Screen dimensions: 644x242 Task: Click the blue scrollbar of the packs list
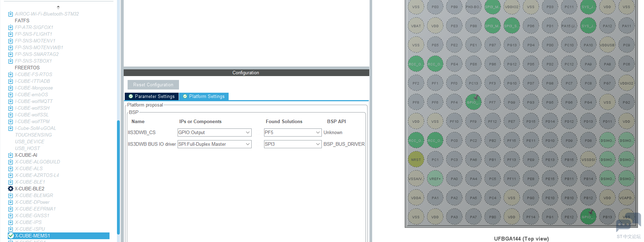click(118, 177)
